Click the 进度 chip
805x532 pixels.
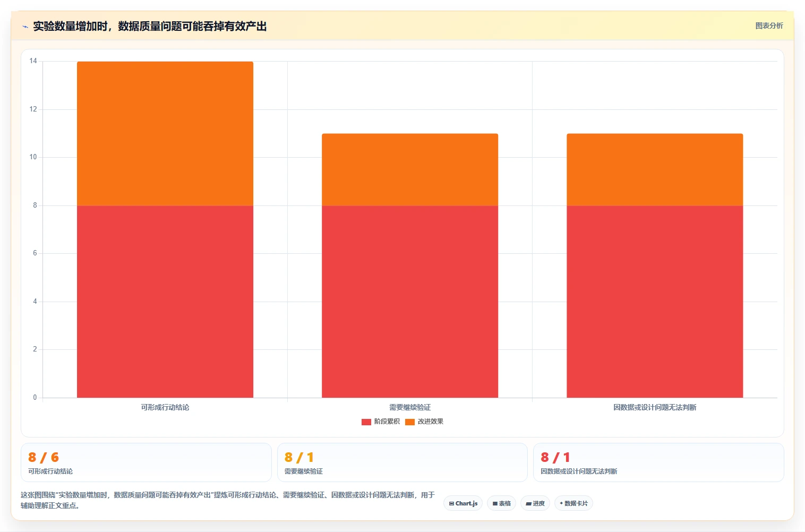[x=535, y=503]
